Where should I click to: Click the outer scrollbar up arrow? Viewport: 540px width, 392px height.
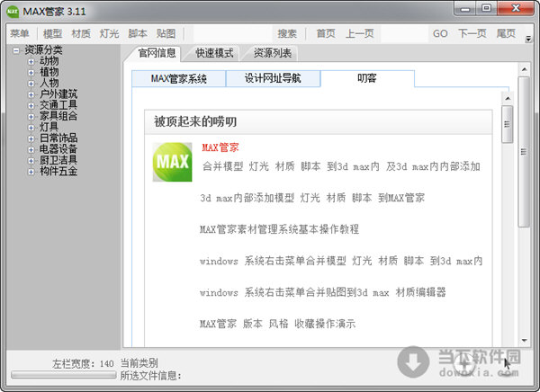tap(524, 70)
